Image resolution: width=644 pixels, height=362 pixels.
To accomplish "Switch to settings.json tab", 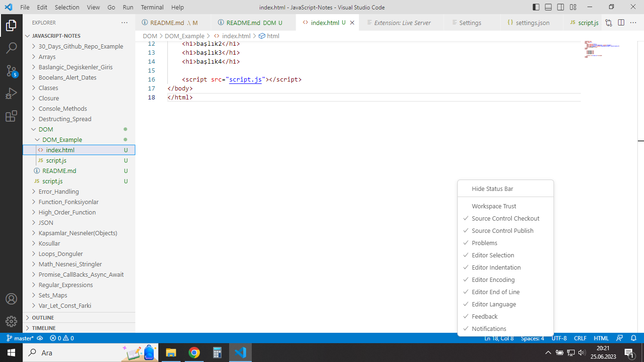I will coord(532,23).
